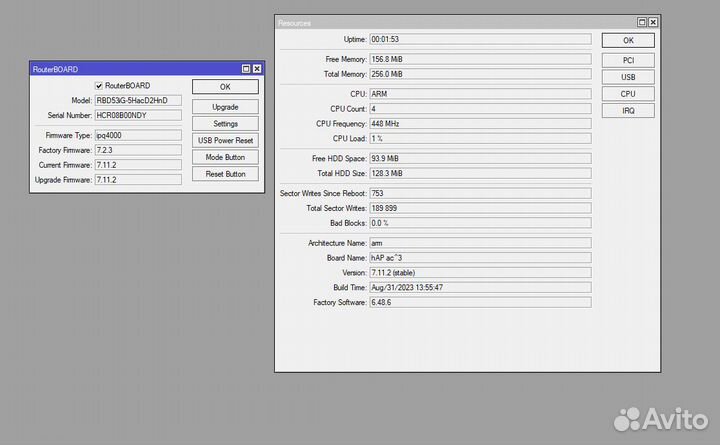Viewport: 720px width, 445px height.
Task: Open RouterBOARD Settings
Action: (x=225, y=124)
